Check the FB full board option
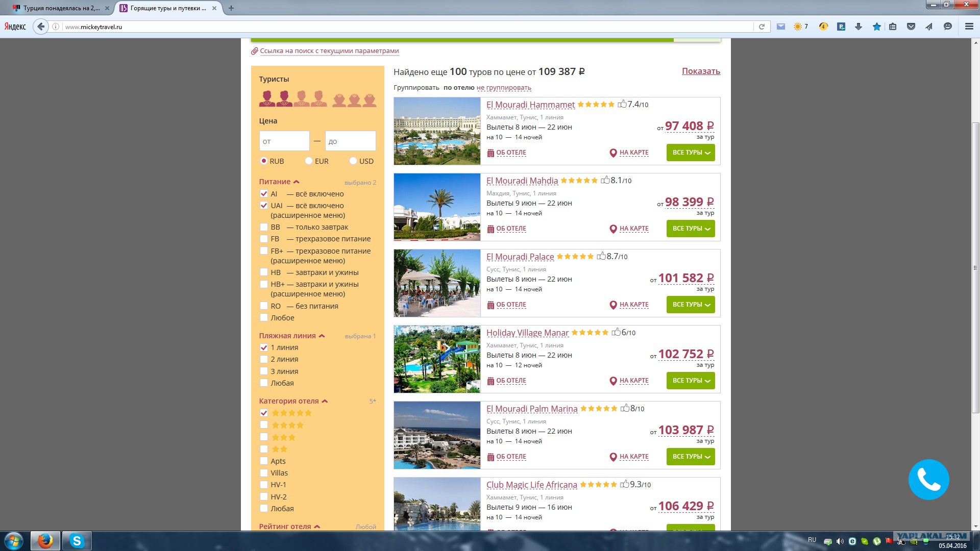 pos(264,239)
